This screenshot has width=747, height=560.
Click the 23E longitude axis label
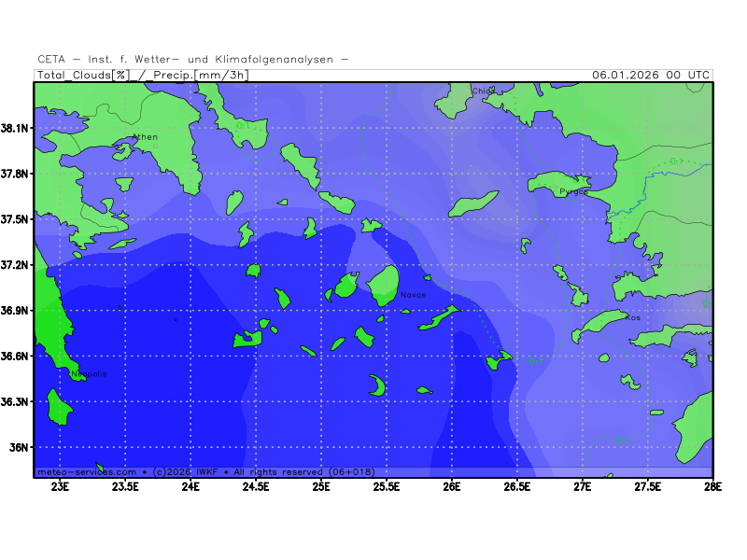pos(61,485)
